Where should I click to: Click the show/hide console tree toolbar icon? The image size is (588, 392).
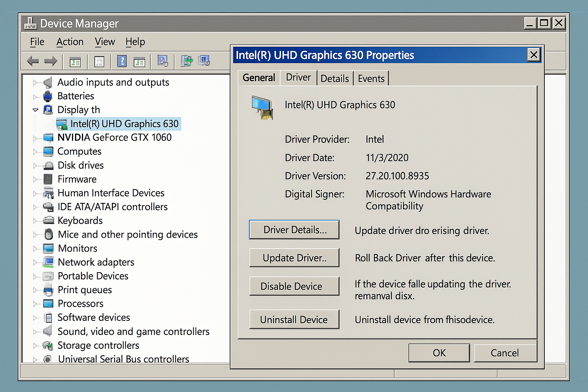(x=75, y=61)
